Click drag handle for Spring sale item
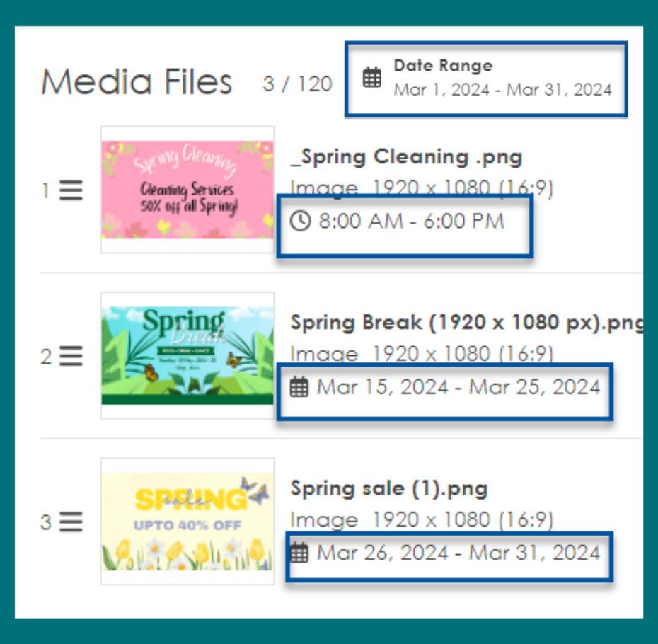The image size is (658, 644). (x=71, y=522)
